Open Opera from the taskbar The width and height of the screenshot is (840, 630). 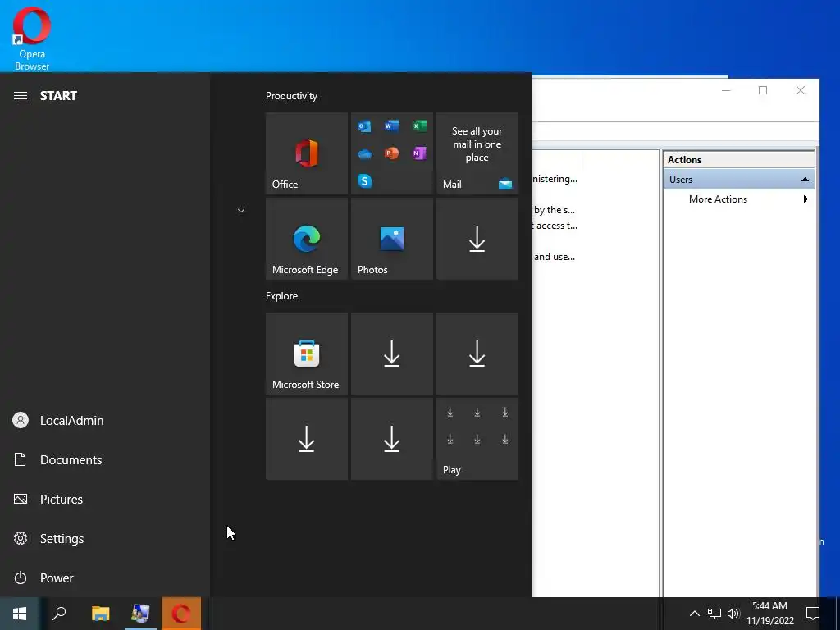181,614
